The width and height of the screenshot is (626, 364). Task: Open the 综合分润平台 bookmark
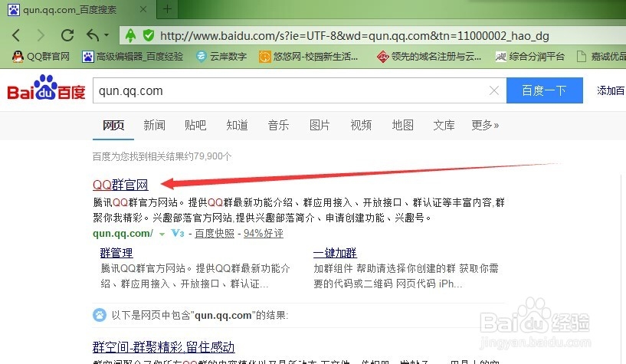point(529,57)
